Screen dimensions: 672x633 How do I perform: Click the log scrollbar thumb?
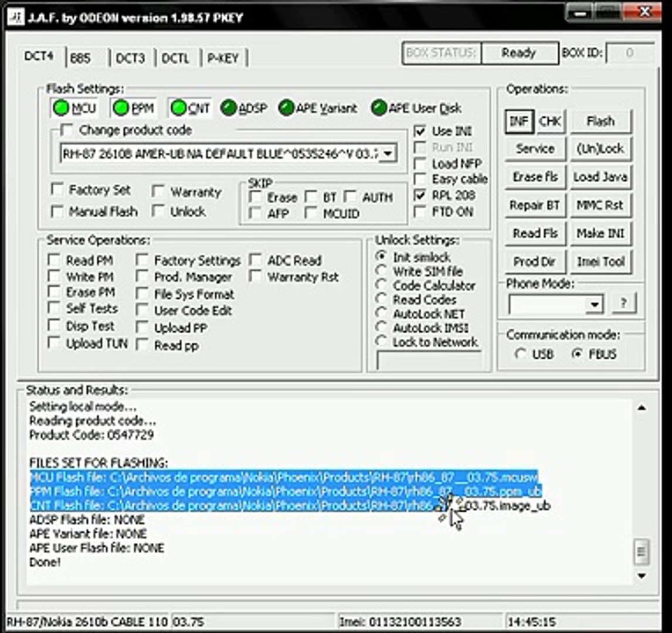click(x=641, y=552)
